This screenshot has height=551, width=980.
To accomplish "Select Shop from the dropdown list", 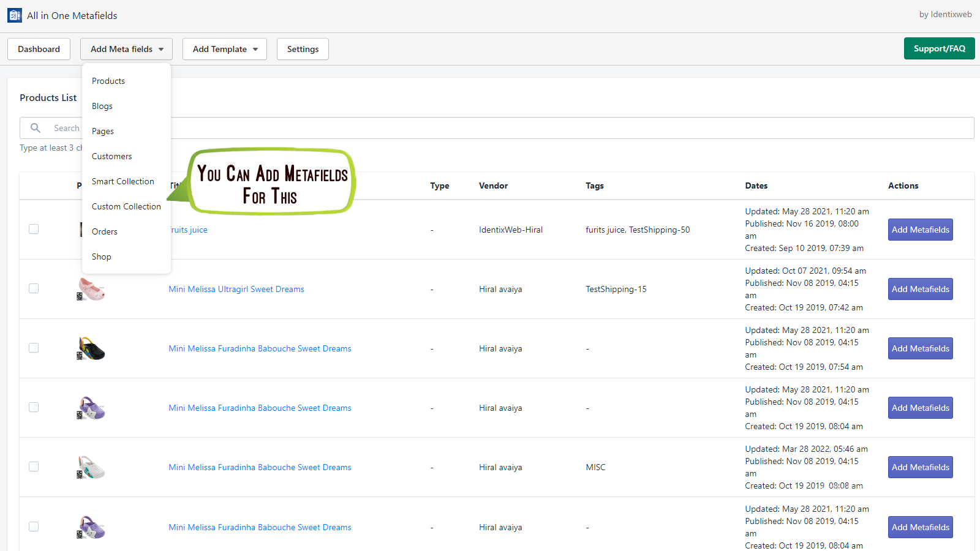I will click(102, 257).
